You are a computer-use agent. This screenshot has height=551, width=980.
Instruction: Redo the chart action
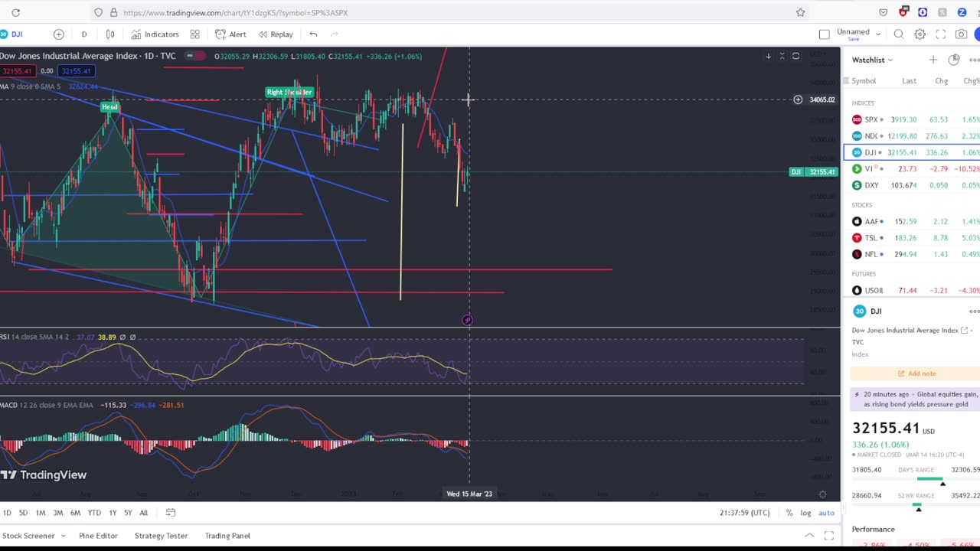[x=334, y=34]
